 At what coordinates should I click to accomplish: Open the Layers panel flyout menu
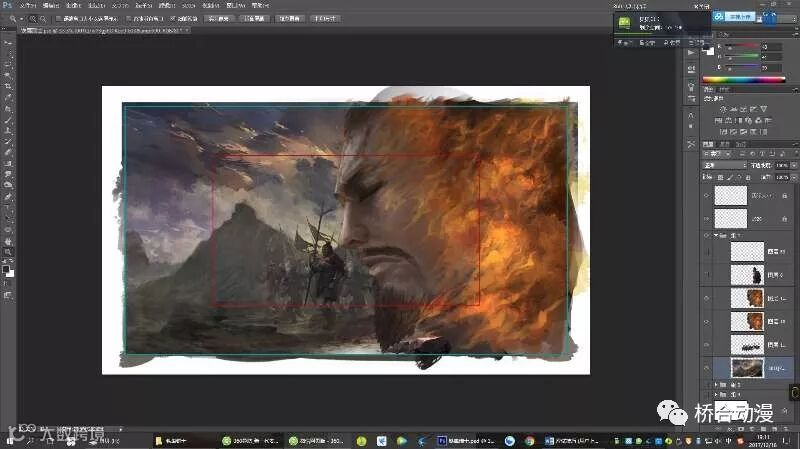click(x=795, y=144)
